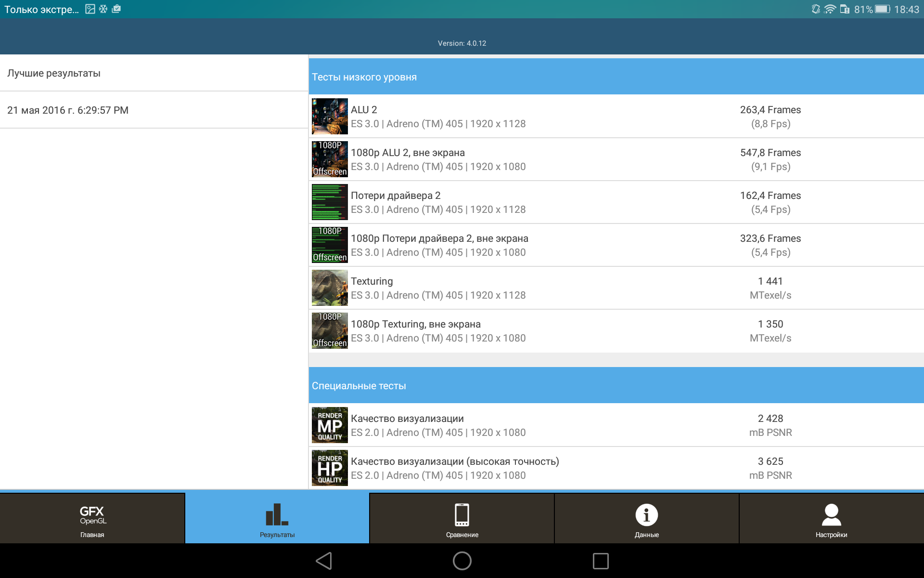Tap the briefcase notification icon

tap(116, 9)
